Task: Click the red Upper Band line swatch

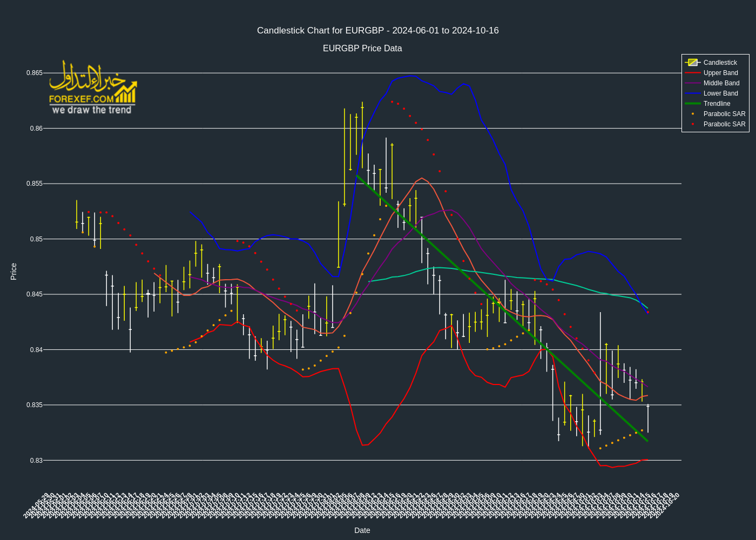Action: pos(693,73)
